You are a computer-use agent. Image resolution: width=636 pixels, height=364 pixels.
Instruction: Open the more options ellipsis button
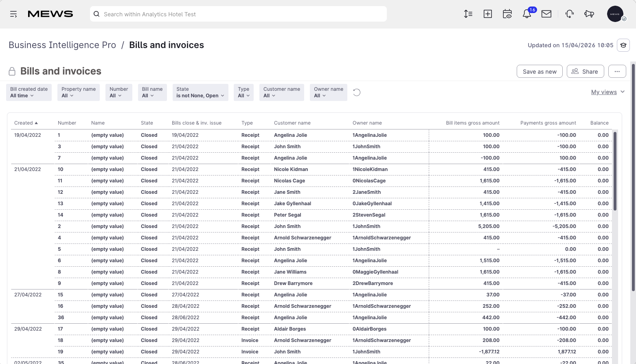pos(617,71)
